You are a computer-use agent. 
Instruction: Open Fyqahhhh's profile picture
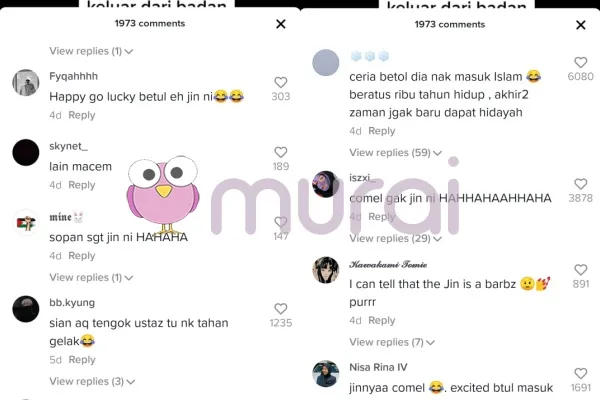(x=26, y=82)
